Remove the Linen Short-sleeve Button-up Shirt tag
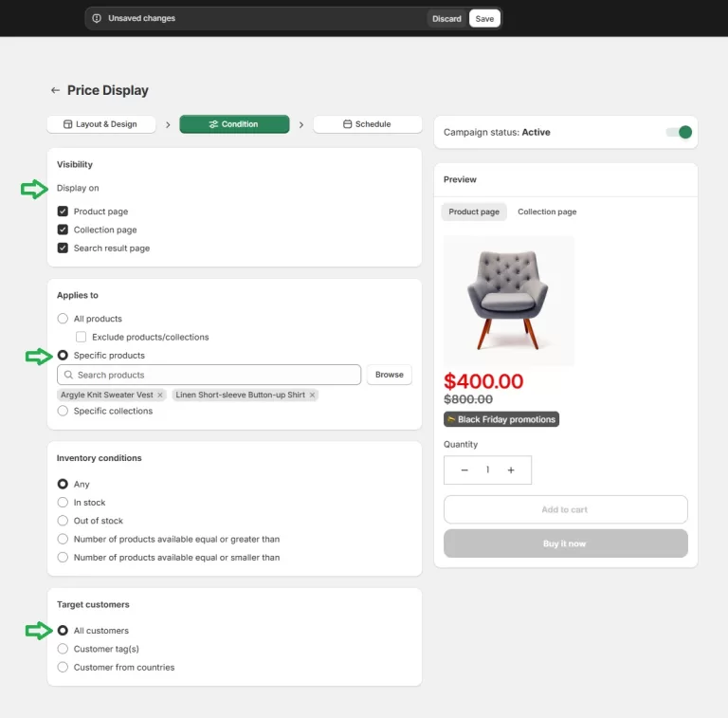 pos(313,395)
